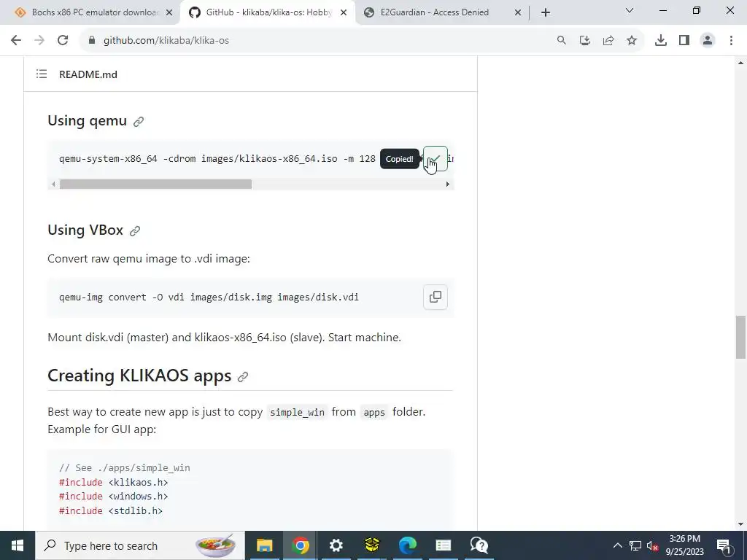Close the Bochs x86 PC emulator tab

pyautogui.click(x=169, y=13)
